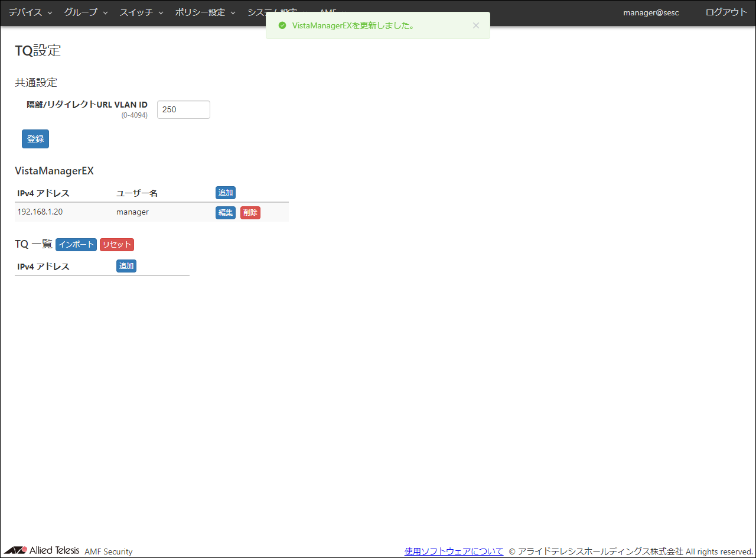Click the AMF Security footer text

[109, 551]
